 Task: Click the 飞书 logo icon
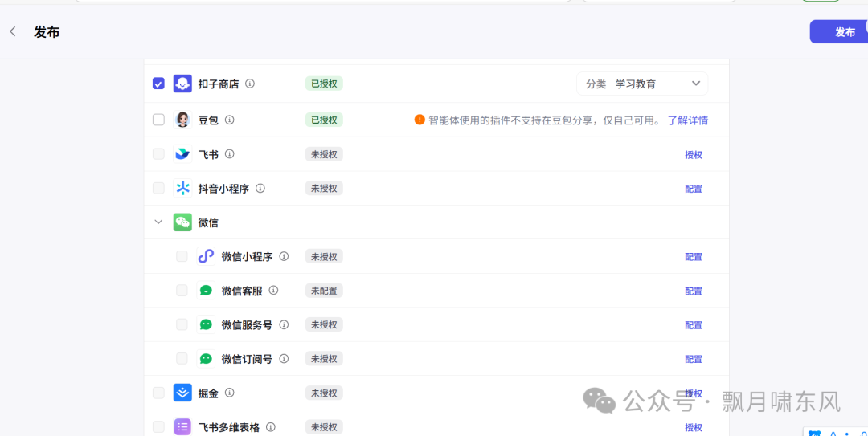pos(182,154)
